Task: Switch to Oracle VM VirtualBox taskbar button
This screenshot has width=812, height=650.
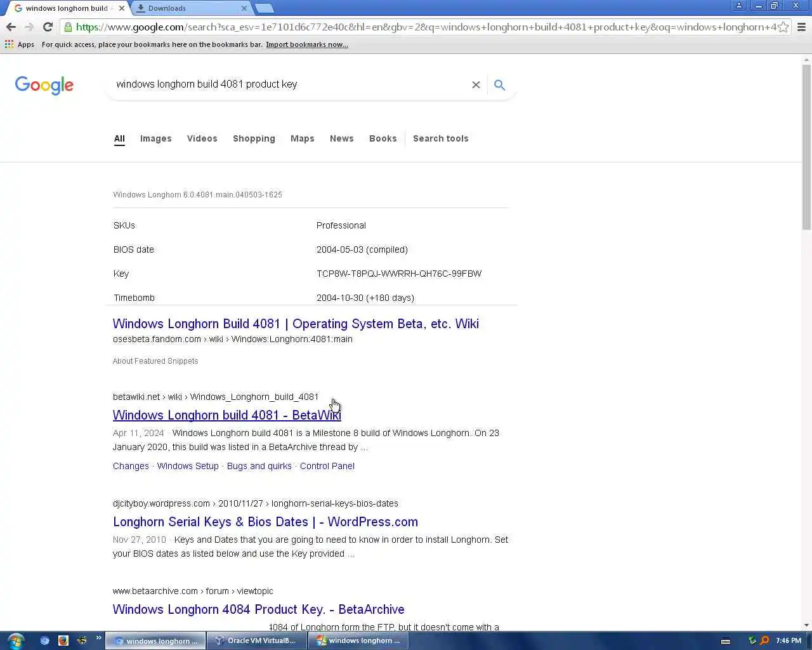Action: 256,640
